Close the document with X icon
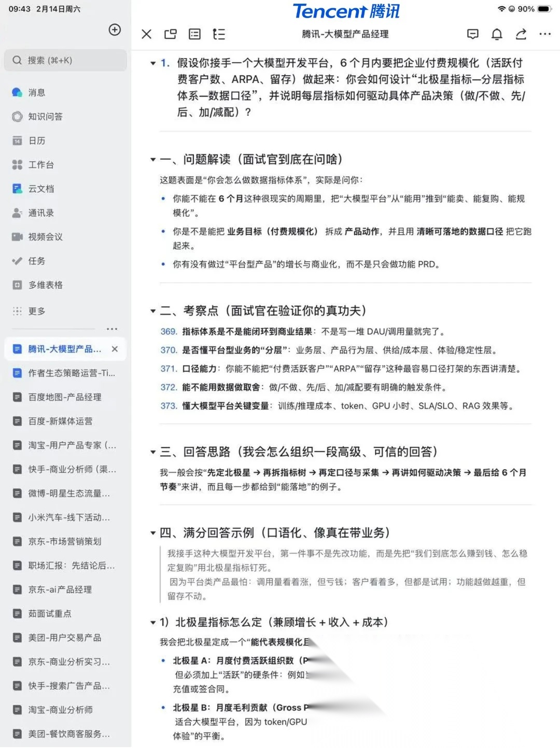560x748 pixels. click(147, 34)
